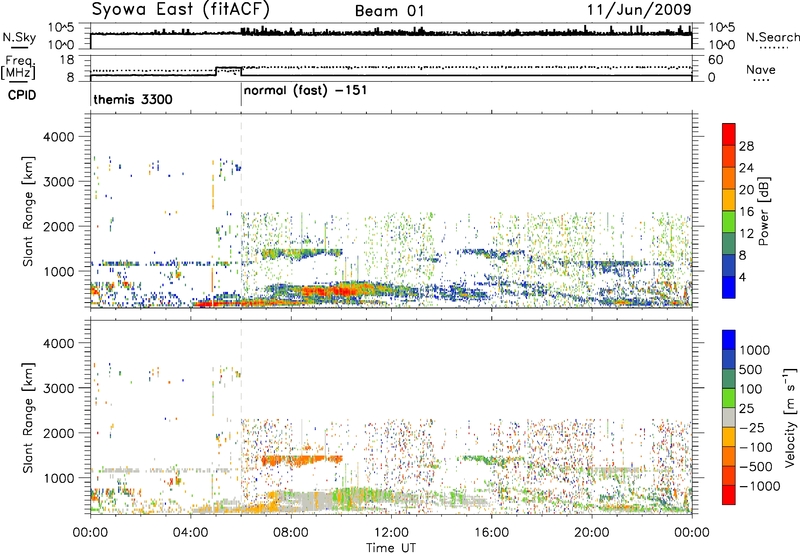
Task: Click the 'Beam 01' label
Action: pyautogui.click(x=389, y=11)
